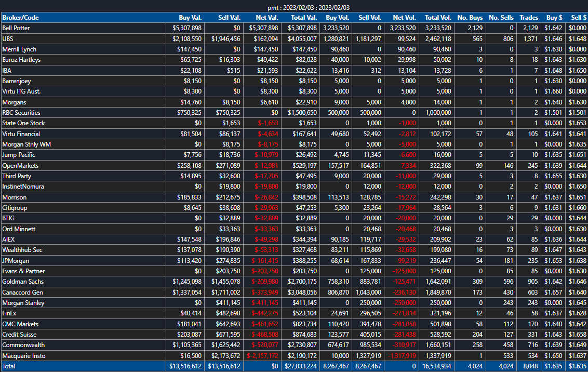
Task: Select the RBC Securities broker name
Action: coord(21,113)
